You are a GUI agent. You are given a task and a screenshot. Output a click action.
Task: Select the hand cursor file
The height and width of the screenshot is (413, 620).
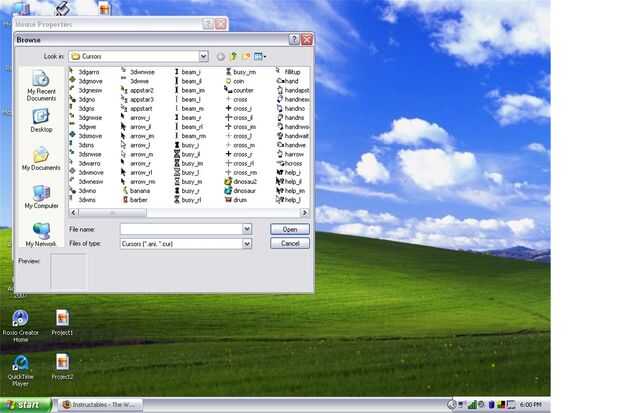(x=287, y=81)
